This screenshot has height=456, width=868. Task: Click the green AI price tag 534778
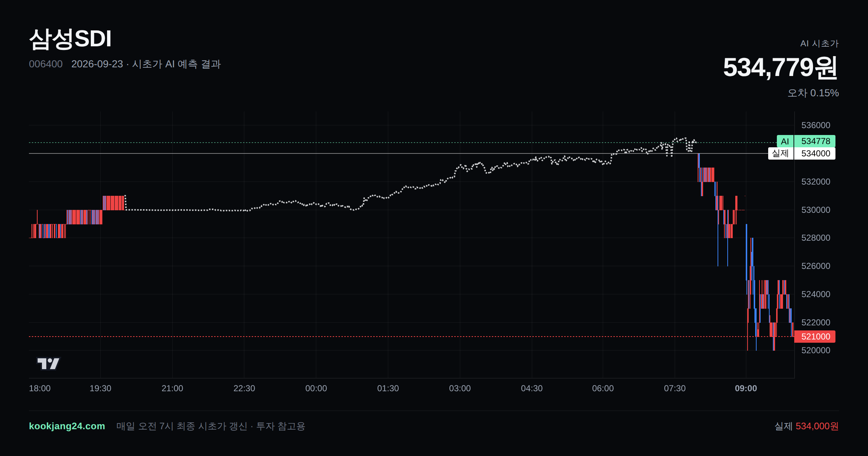(x=806, y=141)
